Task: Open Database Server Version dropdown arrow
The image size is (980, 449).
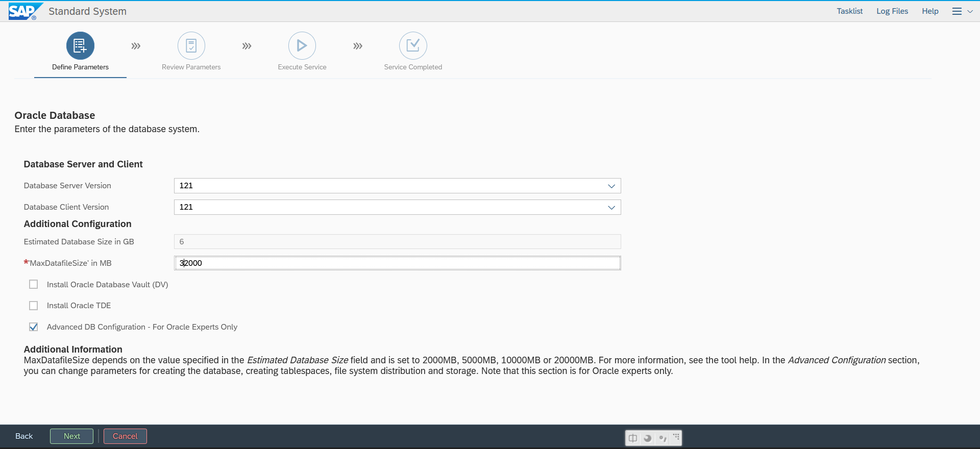Action: click(x=611, y=186)
